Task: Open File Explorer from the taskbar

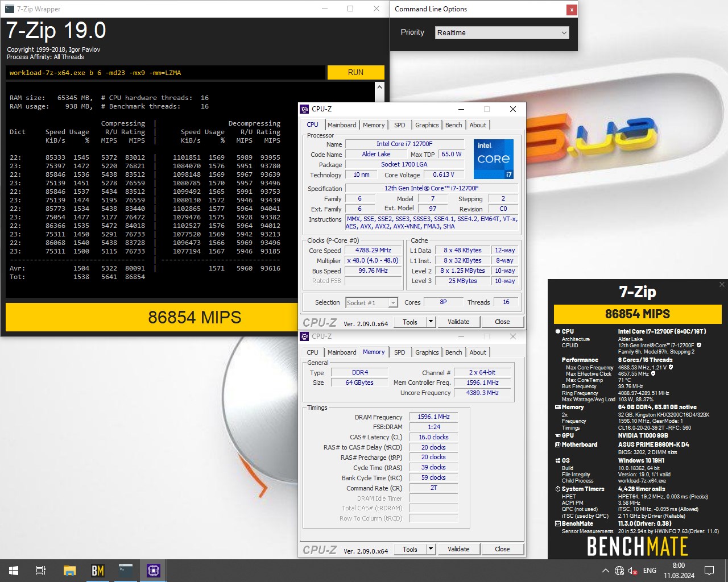Action: click(69, 571)
